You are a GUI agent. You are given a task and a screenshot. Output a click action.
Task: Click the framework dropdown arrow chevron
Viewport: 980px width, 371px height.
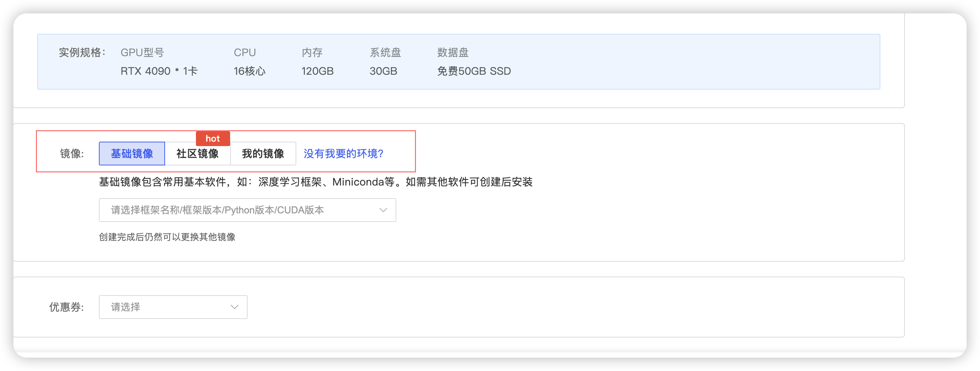point(383,210)
